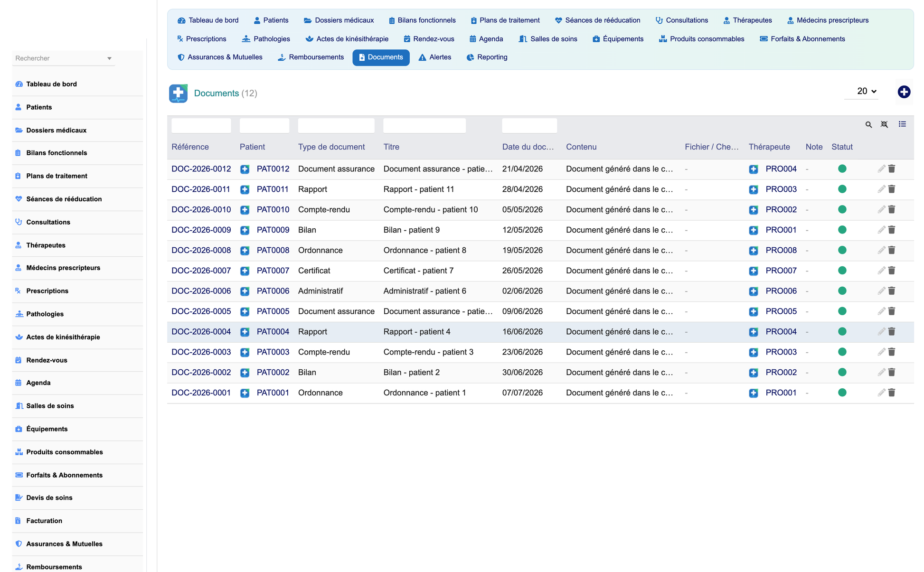Sort by Thérapeute column header

(x=769, y=147)
